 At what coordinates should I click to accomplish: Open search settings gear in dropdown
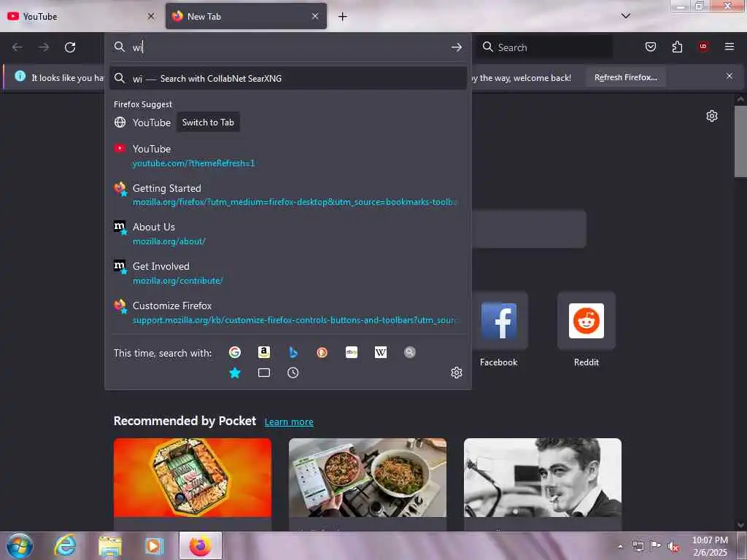click(x=457, y=373)
